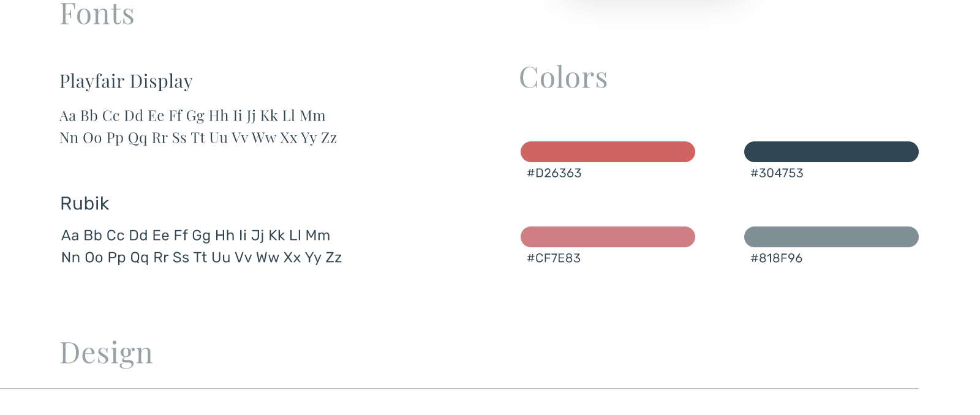This screenshot has height=415, width=980.
Task: Click Rubik sample row Nn to Zz
Action: pyautogui.click(x=201, y=258)
